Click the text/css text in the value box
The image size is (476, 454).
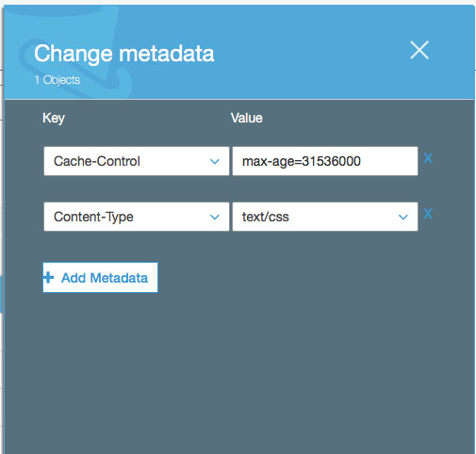pos(266,217)
